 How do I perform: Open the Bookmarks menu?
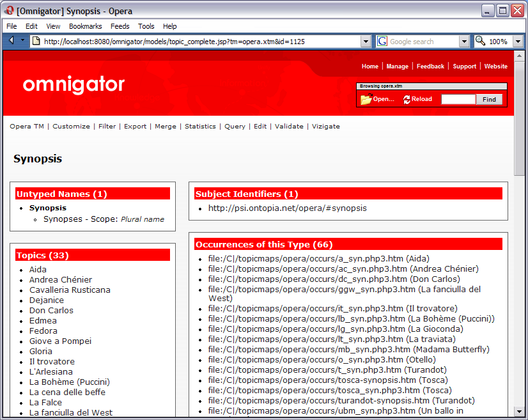coord(85,26)
